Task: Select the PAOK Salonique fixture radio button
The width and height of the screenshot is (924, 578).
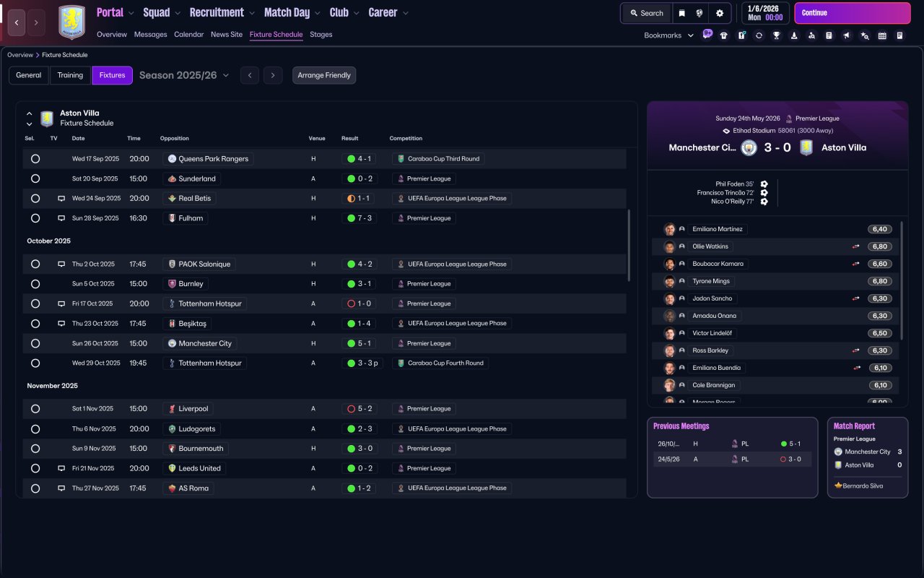Action: [35, 264]
